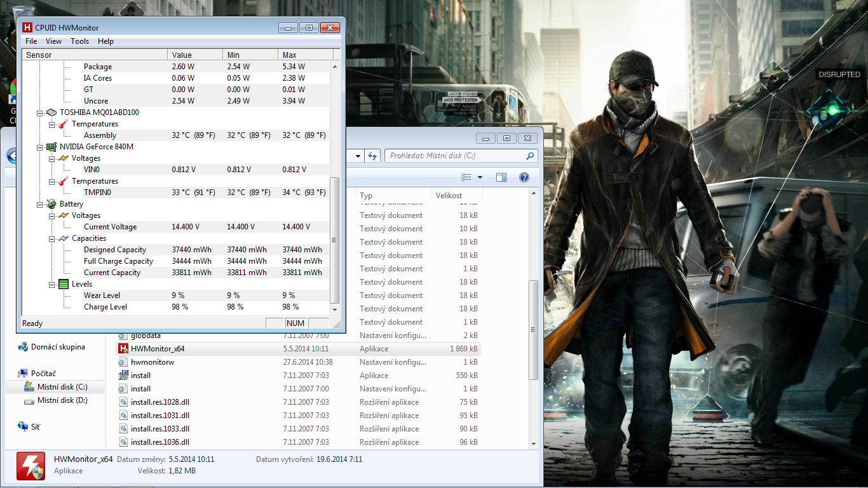Image resolution: width=868 pixels, height=488 pixels.
Task: Collapse the Levels node under Battery
Action: (51, 284)
